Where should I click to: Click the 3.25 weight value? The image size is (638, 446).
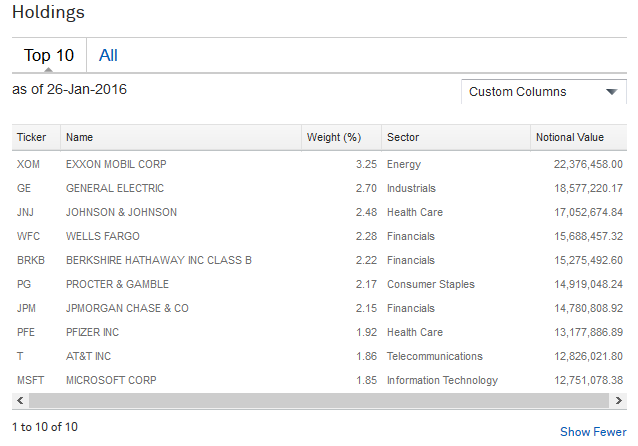366,164
